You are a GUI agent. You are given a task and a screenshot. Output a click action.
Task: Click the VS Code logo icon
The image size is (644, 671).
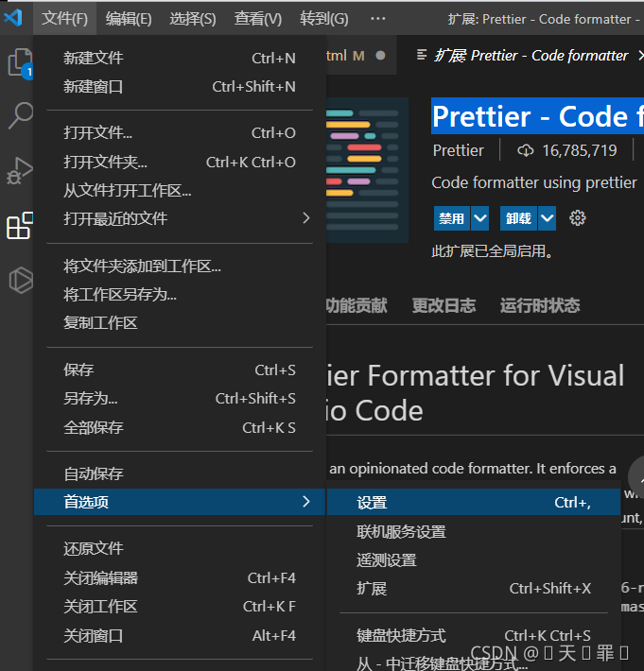tap(13, 18)
